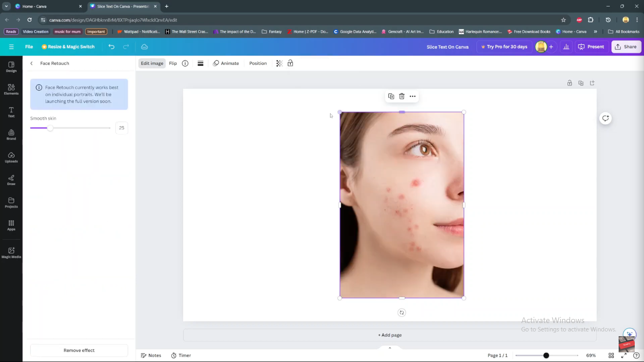Open the Elements panel in sidebar

(11, 89)
